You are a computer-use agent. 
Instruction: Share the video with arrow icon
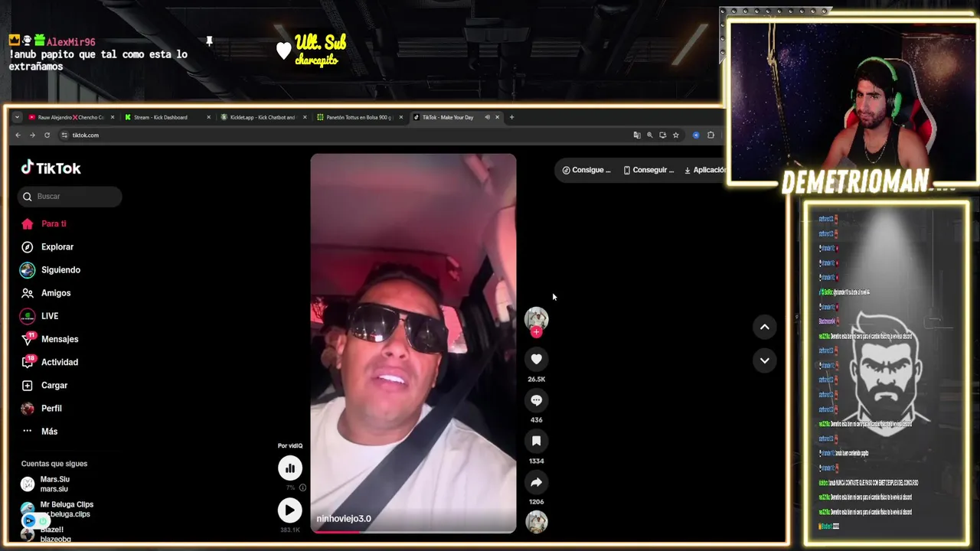(536, 482)
